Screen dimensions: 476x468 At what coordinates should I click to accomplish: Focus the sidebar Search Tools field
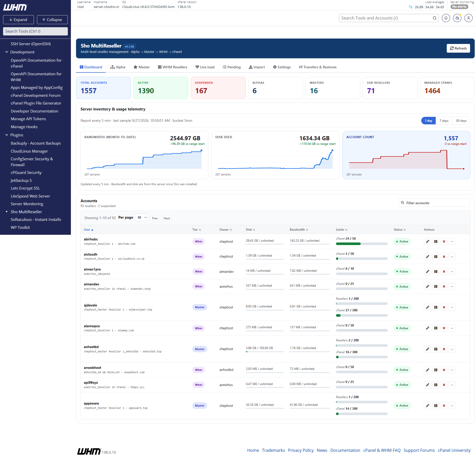pos(35,31)
